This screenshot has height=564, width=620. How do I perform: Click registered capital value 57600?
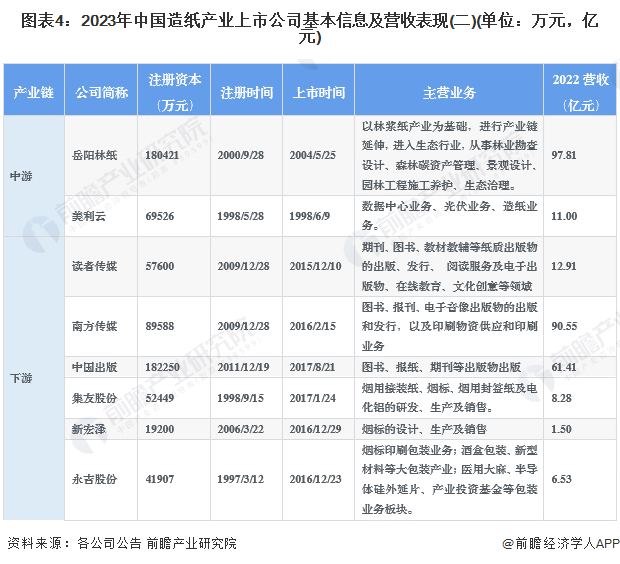point(160,266)
